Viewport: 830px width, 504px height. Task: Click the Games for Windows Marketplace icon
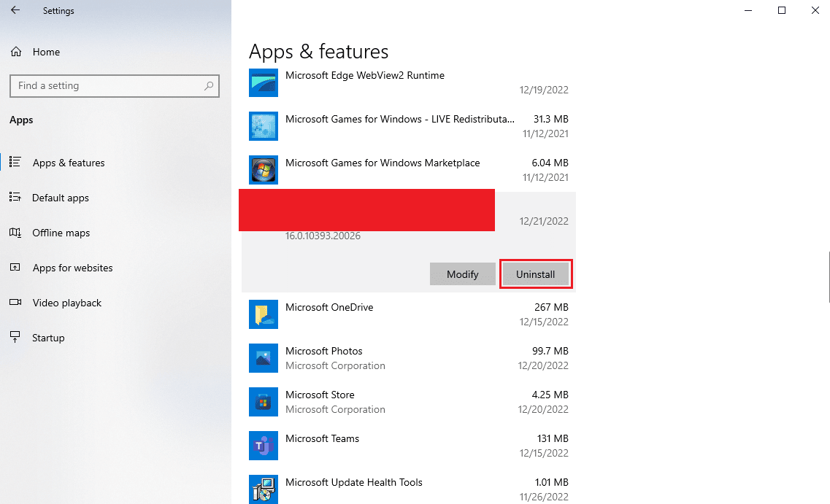click(x=264, y=170)
